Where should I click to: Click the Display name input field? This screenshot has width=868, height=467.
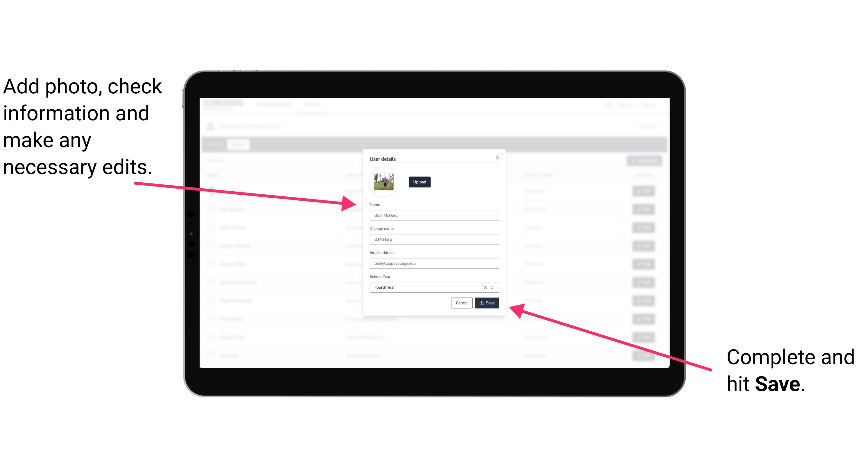point(434,239)
